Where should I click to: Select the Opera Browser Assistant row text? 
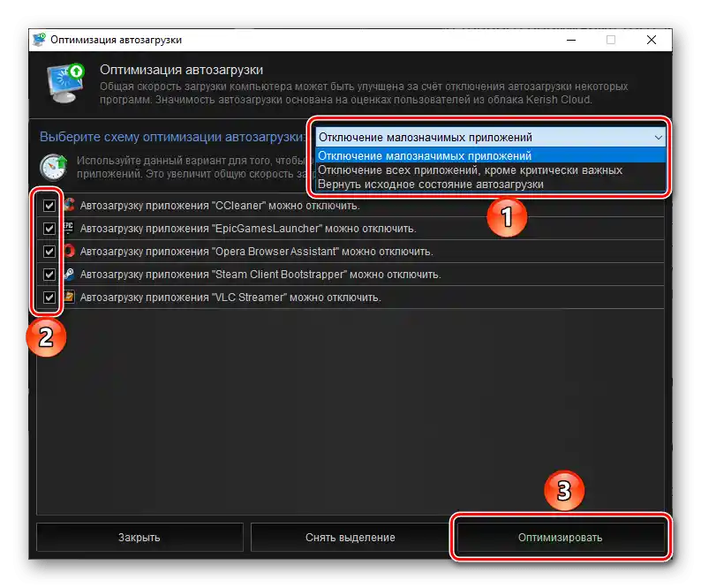[257, 252]
